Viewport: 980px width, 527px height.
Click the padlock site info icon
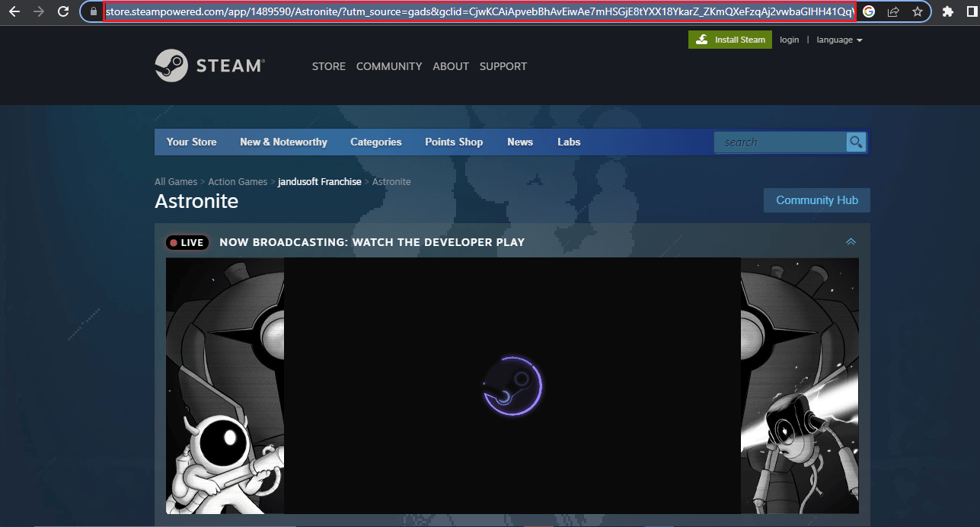[x=94, y=12]
